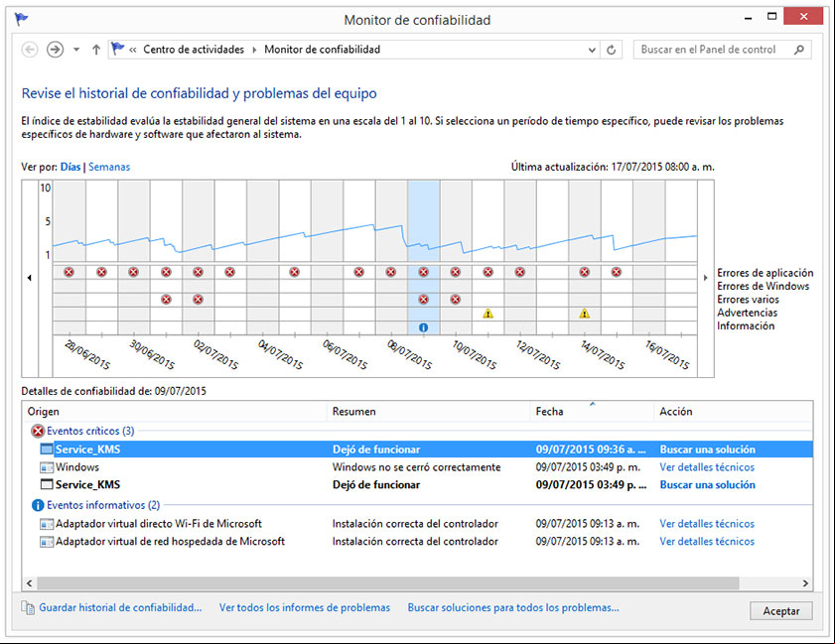Click the blue information icon in the chart
Viewport: 835px width, 644px height.
(423, 327)
